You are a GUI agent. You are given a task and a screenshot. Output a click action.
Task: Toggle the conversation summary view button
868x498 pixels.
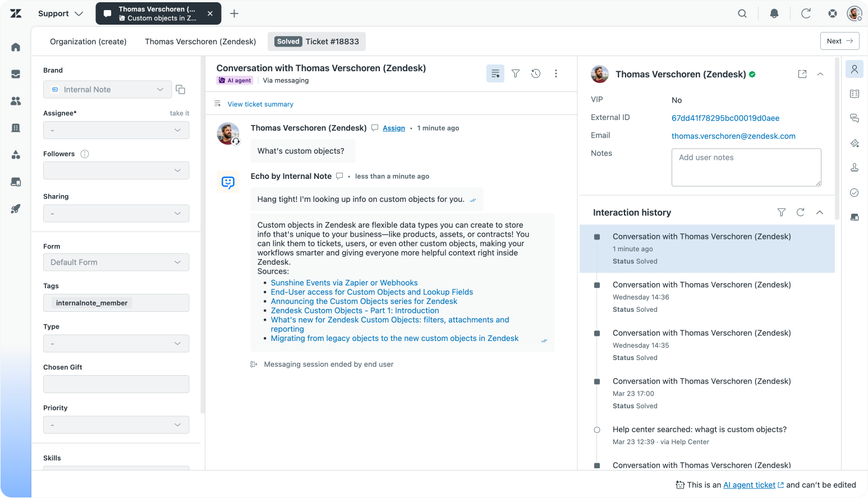[495, 73]
